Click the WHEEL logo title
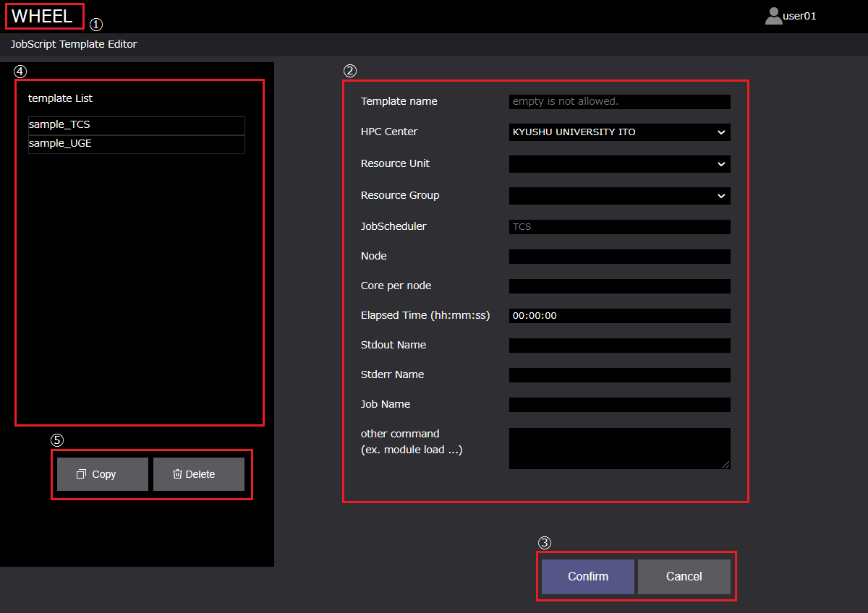This screenshot has width=868, height=613. click(43, 16)
